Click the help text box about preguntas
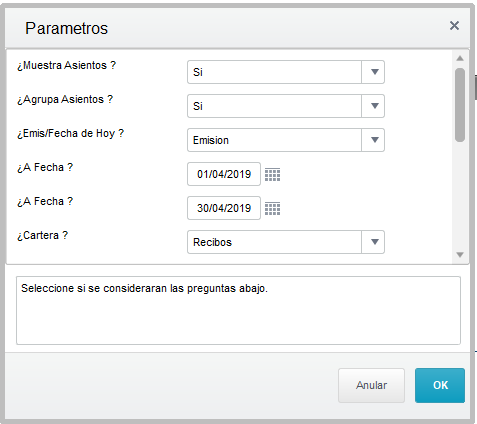Screen dimensions: 477x424 pyautogui.click(x=238, y=310)
